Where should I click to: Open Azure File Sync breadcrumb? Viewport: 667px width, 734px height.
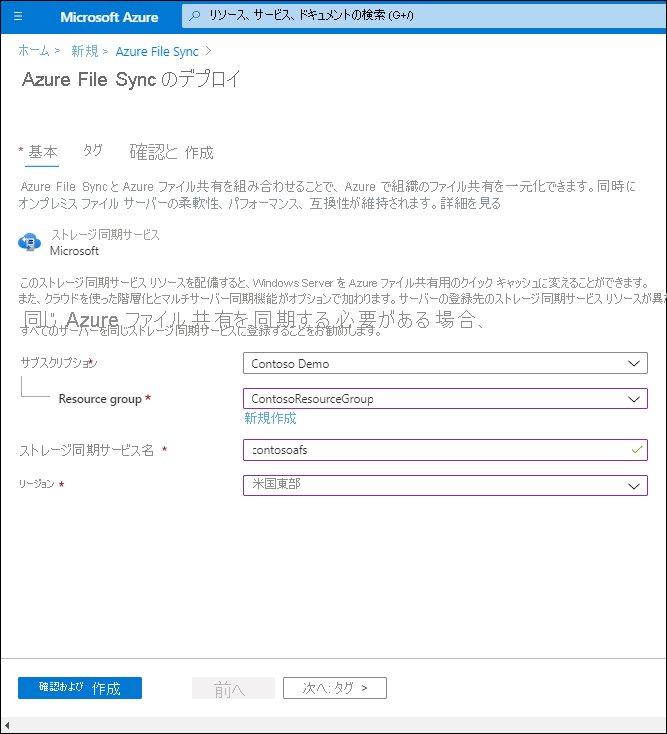coord(157,51)
